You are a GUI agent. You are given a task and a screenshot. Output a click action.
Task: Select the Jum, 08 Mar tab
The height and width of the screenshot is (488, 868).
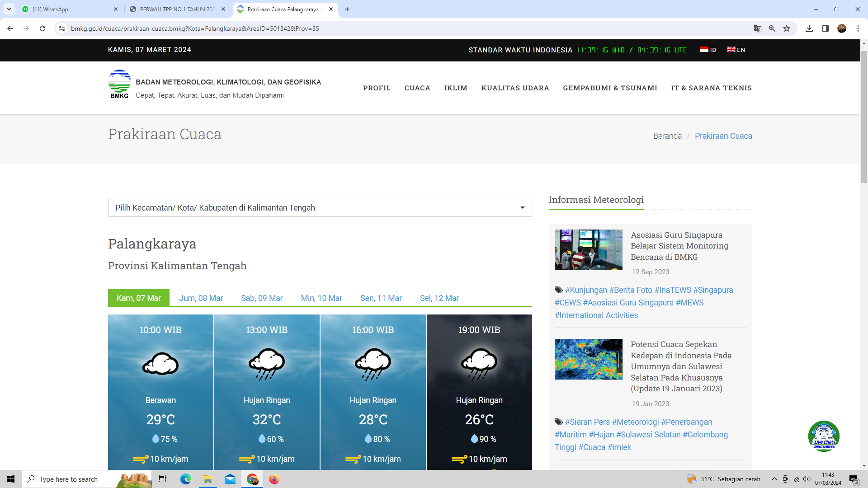(x=201, y=298)
